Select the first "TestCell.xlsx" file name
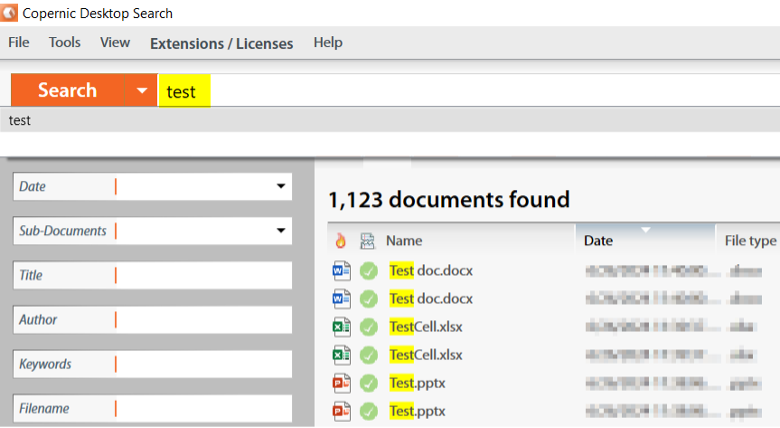780x428 pixels. pos(426,327)
